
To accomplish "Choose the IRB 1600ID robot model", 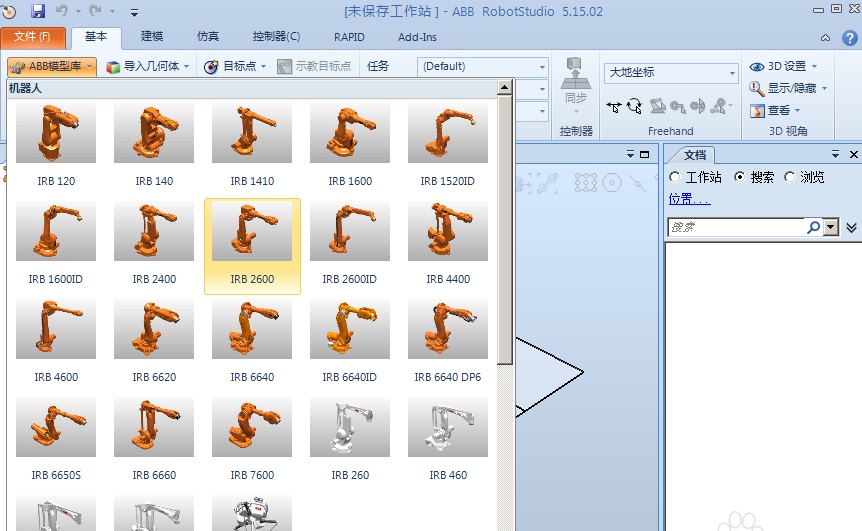I will coord(56,246).
